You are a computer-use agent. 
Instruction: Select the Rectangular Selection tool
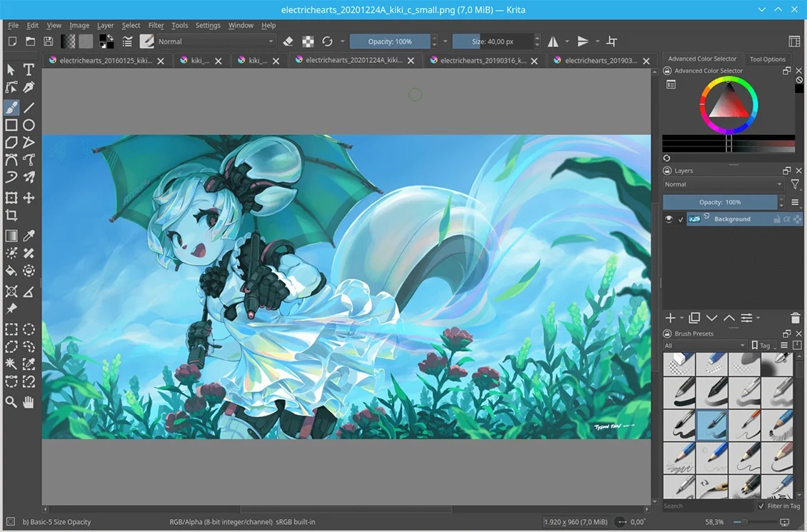point(11,328)
